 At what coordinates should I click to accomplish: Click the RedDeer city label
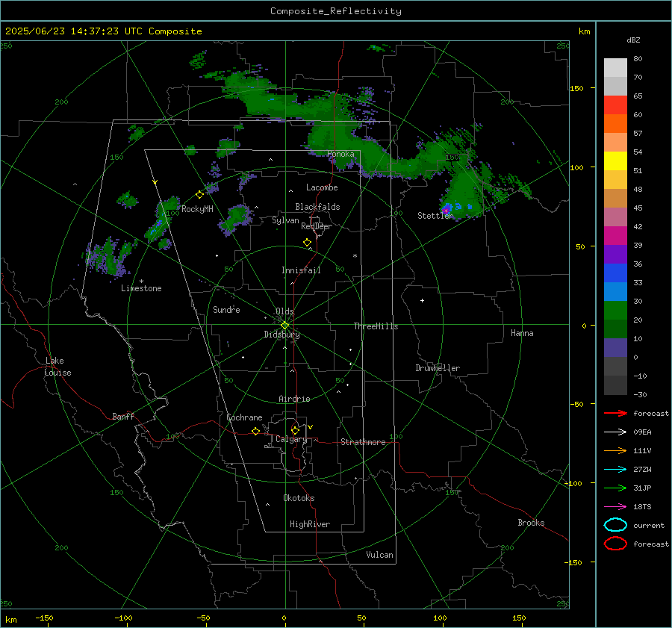tap(317, 226)
